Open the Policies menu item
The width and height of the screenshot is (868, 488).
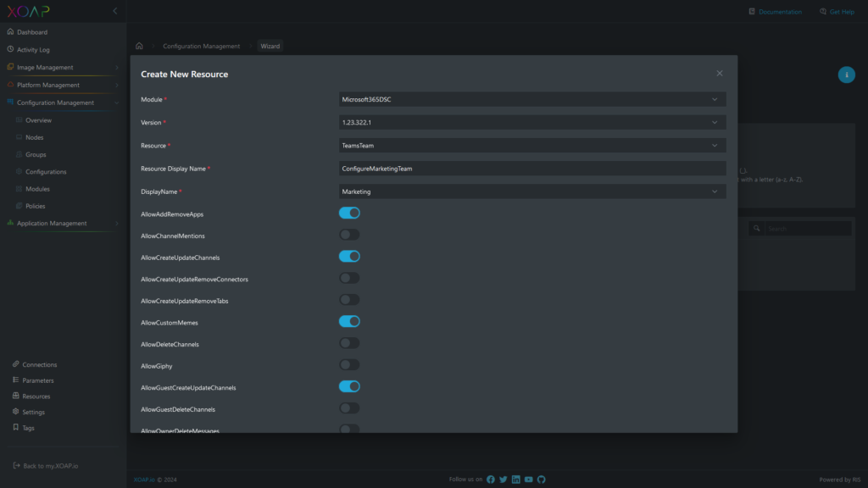point(36,206)
